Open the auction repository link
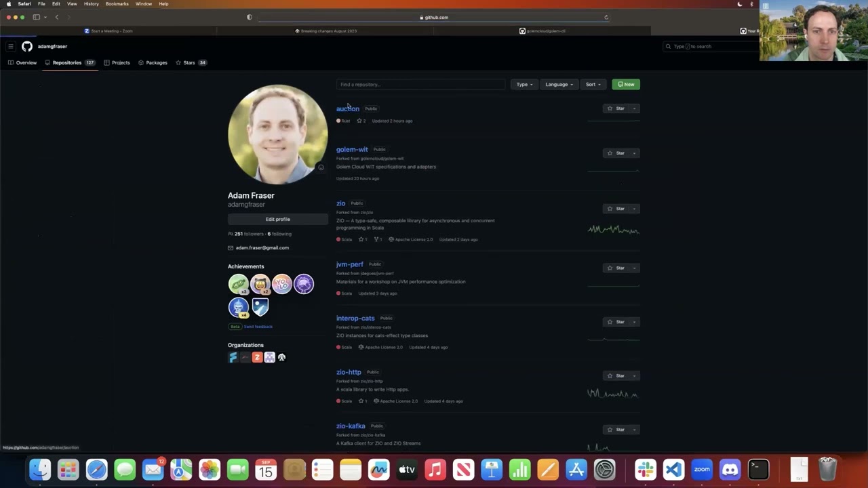 348,108
